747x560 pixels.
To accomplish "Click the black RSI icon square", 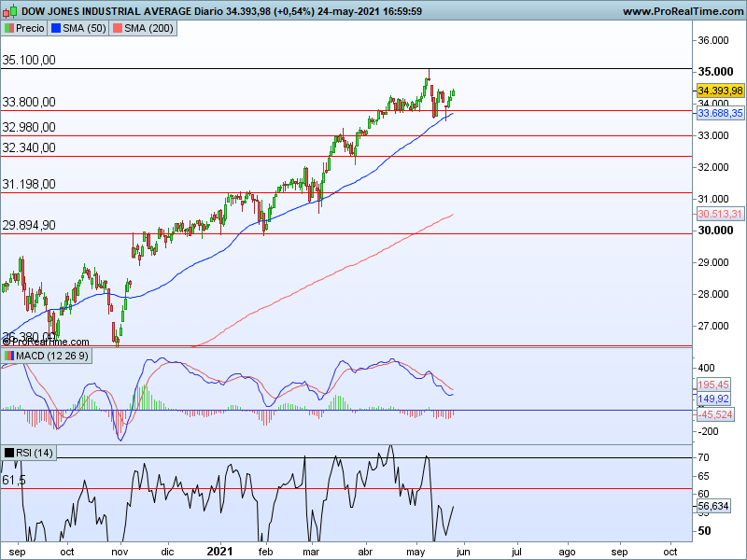I will coord(9,453).
